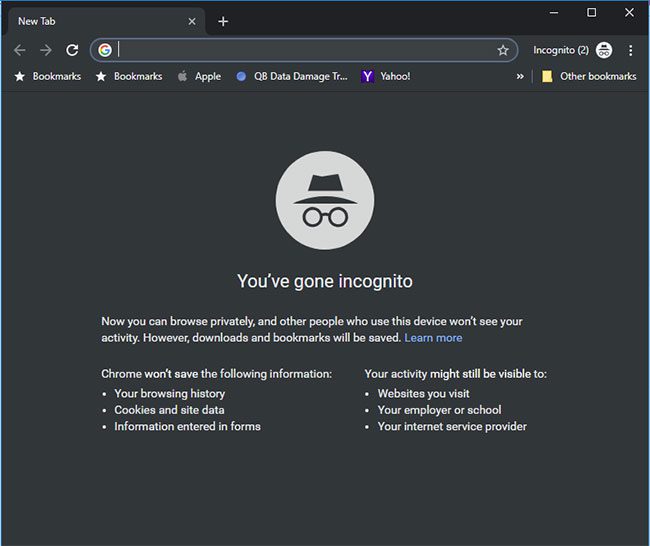Expand hidden bookmarks with double chevron
Viewport: 650px width, 546px height.
[520, 76]
